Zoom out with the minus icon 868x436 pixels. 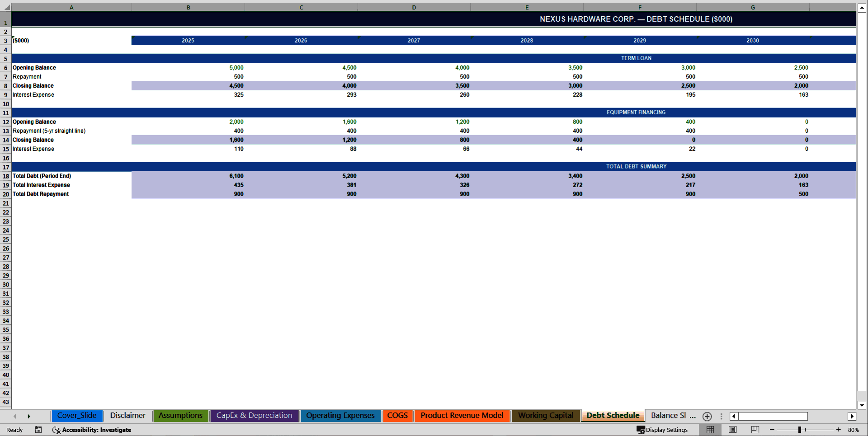click(771, 430)
